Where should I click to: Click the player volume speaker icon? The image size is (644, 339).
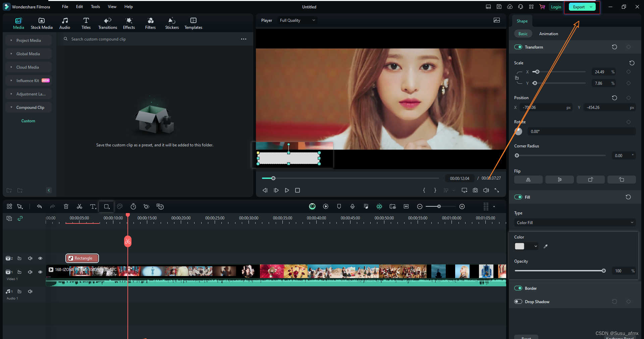[486, 190]
